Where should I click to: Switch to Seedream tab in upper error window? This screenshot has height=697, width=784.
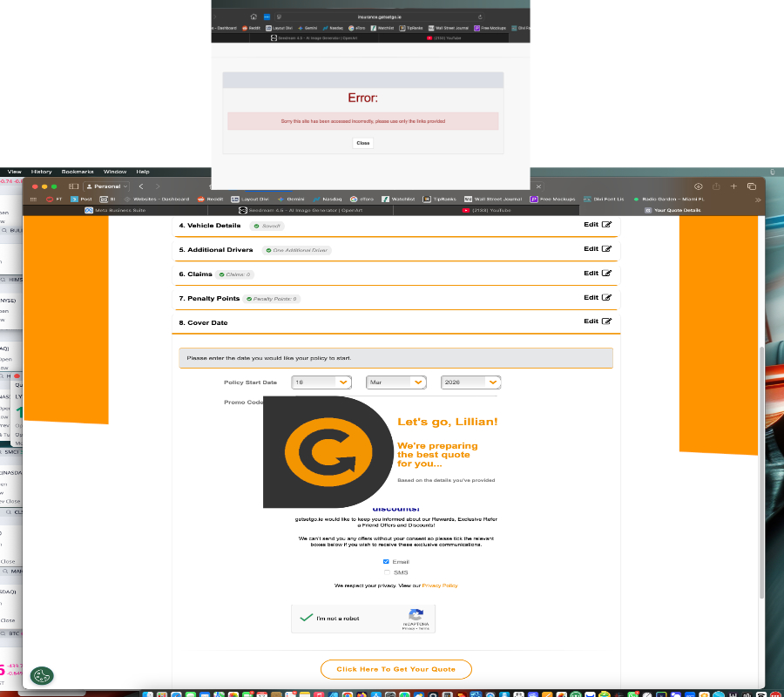[314, 38]
